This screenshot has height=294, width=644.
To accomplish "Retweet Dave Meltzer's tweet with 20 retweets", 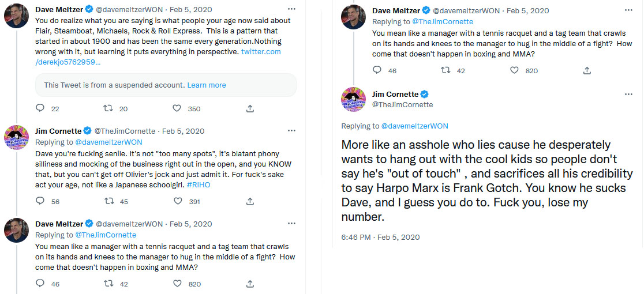I will pyautogui.click(x=108, y=108).
